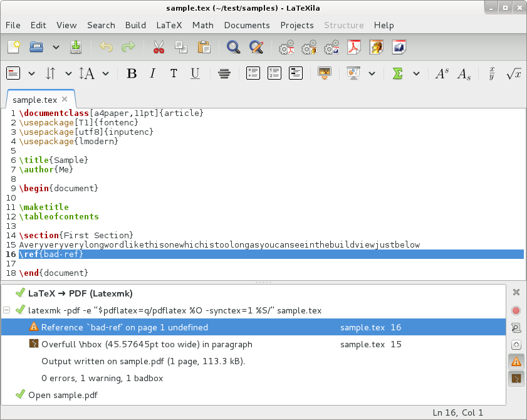The image size is (527, 420).
Task: Insert superscript with the A^s icon
Action: [x=442, y=74]
